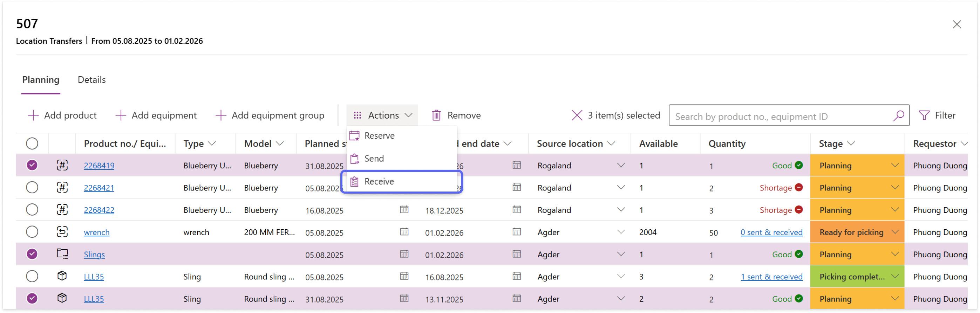Open the 2268422 equipment link
Image resolution: width=980 pixels, height=313 pixels.
(x=99, y=210)
